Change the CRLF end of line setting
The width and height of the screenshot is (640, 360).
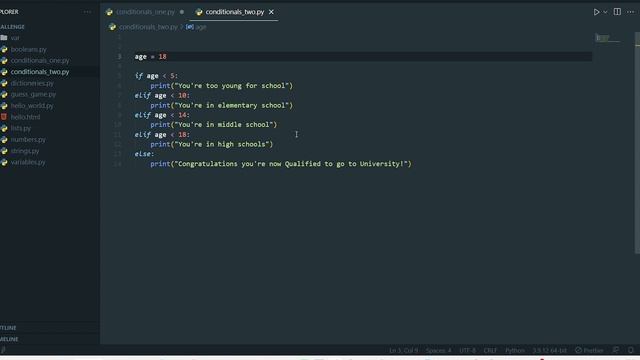[490, 350]
